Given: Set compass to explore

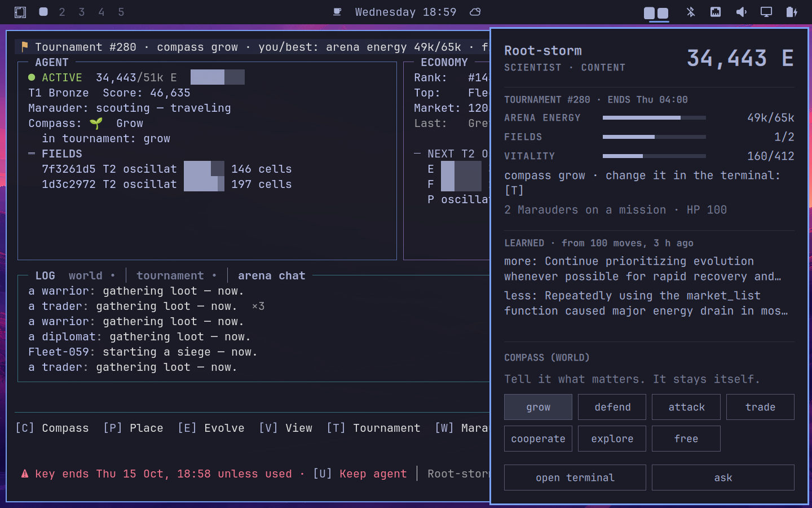Looking at the screenshot, I should pyautogui.click(x=612, y=439).
